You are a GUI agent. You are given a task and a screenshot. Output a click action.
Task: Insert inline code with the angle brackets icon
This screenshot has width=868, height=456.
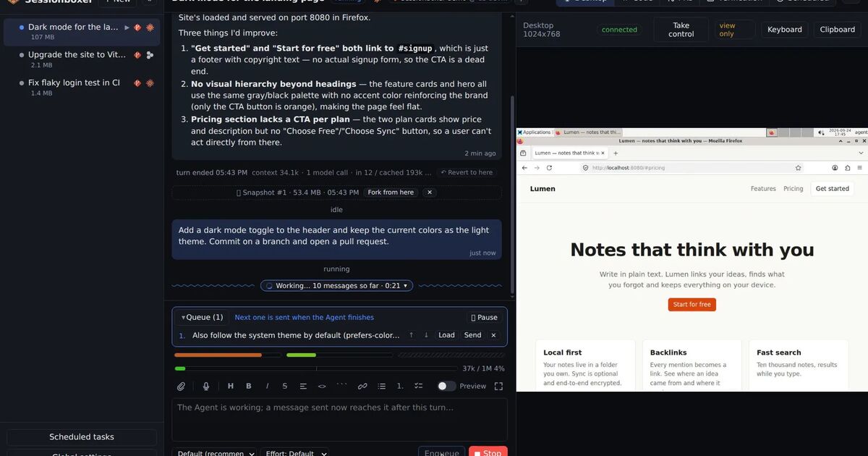click(322, 386)
